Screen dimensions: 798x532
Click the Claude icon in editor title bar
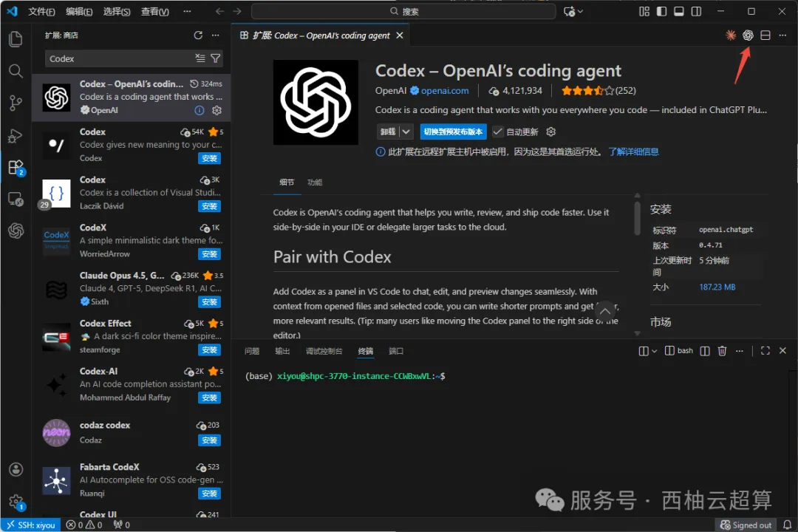point(731,35)
